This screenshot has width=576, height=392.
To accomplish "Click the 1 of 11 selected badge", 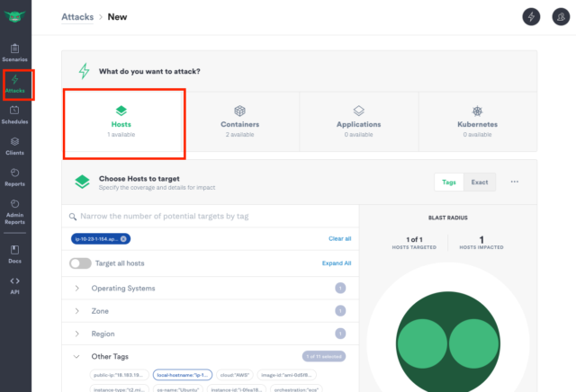I will click(x=324, y=356).
